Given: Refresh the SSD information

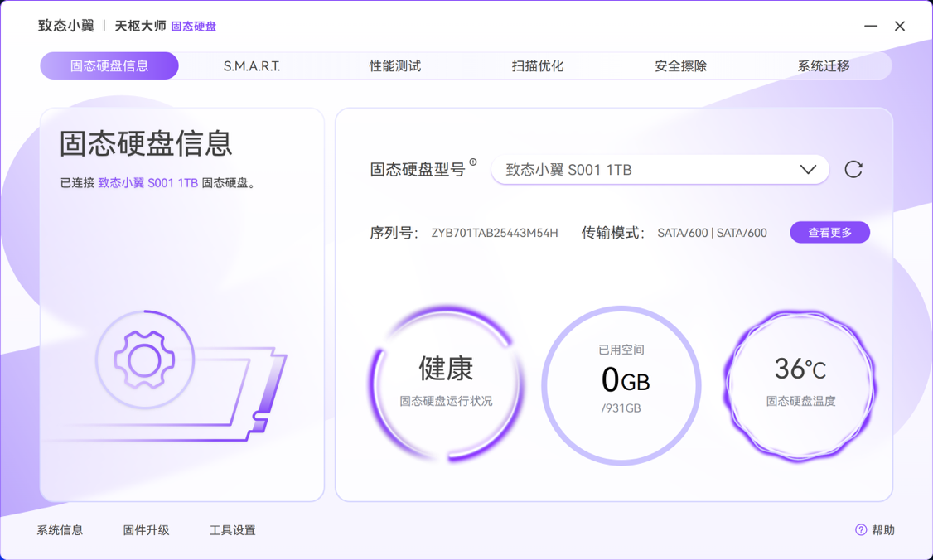Looking at the screenshot, I should coord(853,169).
